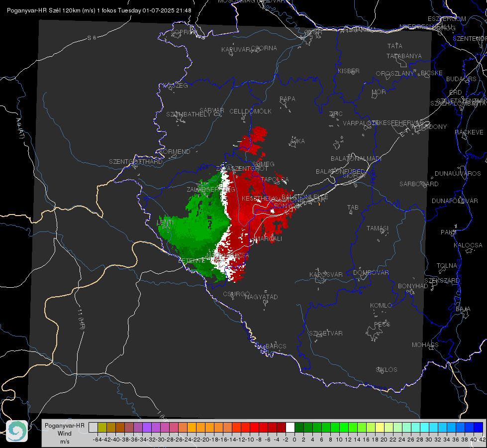This screenshot has height=448, width=487.
Task: Click the 'Poganyvar-HR Wind m/s' legend label
Action: click(x=65, y=433)
